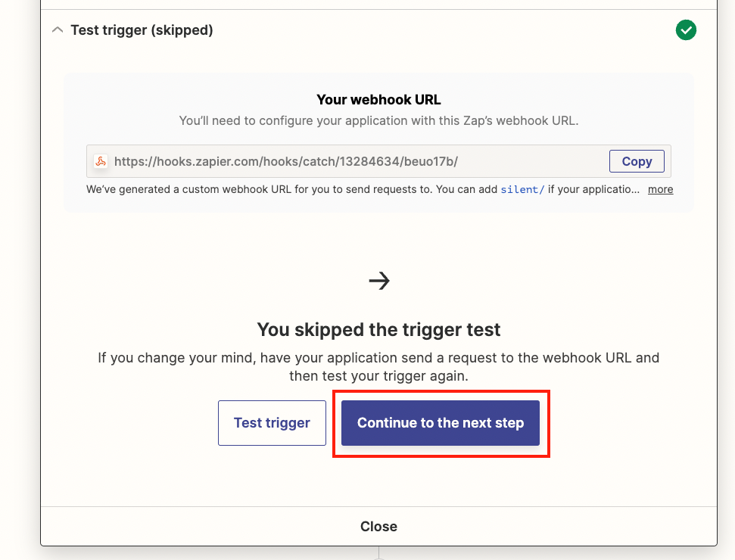The width and height of the screenshot is (735, 560).
Task: Click the configure your application description line
Action: point(378,120)
